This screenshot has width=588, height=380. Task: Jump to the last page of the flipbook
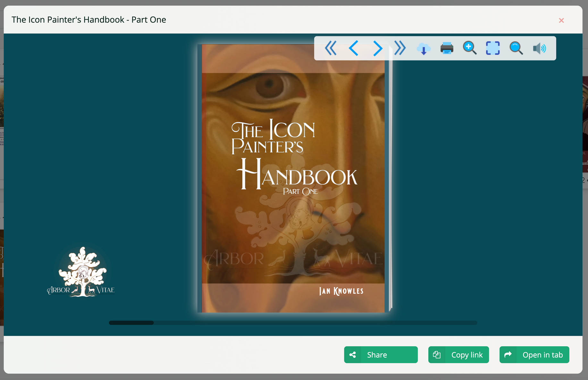pyautogui.click(x=400, y=48)
